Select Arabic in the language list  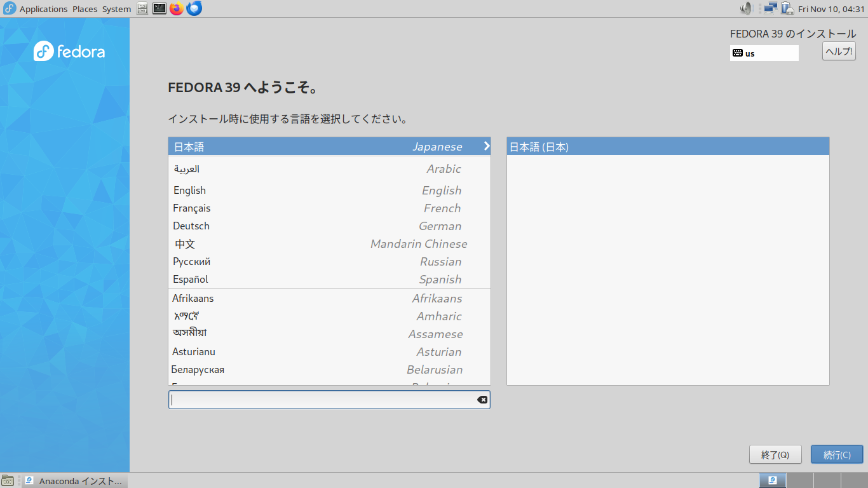(x=329, y=169)
